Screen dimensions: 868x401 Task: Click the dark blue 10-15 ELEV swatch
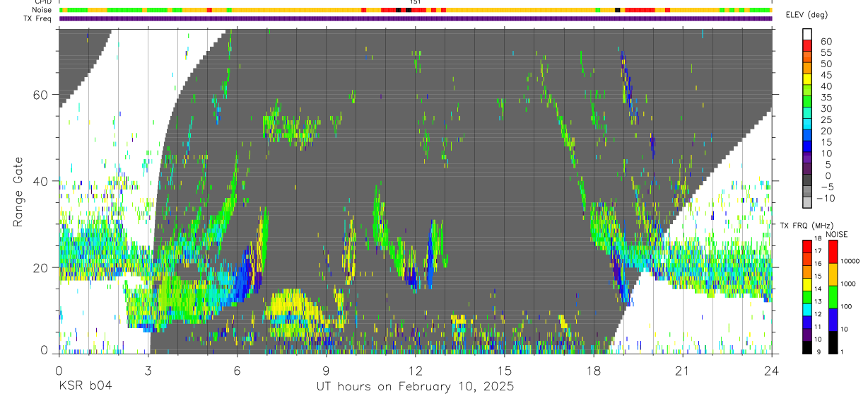(x=807, y=147)
